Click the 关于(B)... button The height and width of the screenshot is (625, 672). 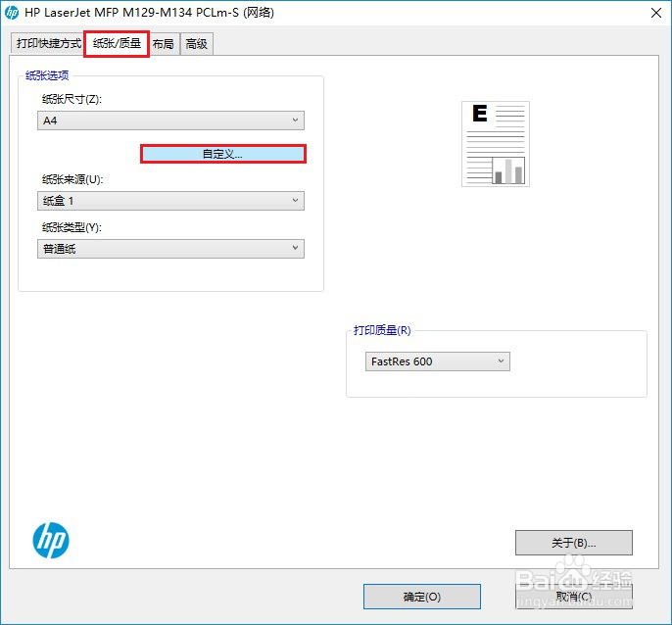573,543
